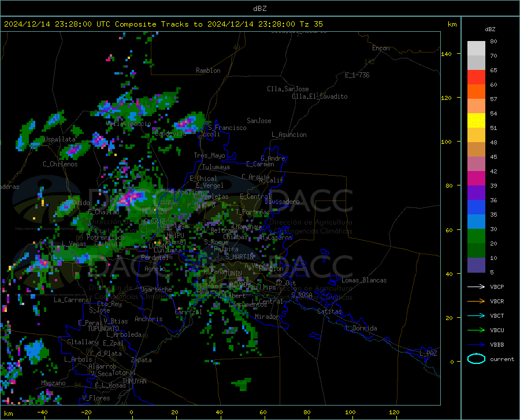This screenshot has height=420, width=520.
Task: Click the blue VBBB arrow legend icon
Action: [x=476, y=344]
